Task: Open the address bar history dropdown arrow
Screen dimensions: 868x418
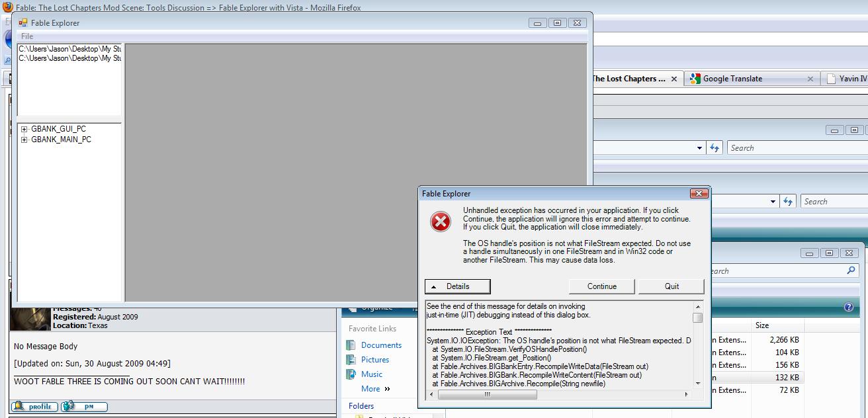Action: [699, 148]
